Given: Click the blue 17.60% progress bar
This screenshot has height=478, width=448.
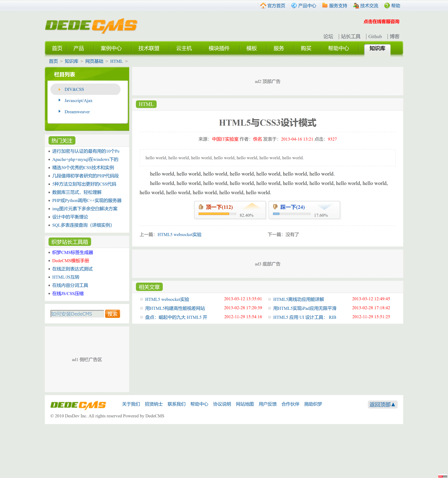Looking at the screenshot, I should click(276, 214).
